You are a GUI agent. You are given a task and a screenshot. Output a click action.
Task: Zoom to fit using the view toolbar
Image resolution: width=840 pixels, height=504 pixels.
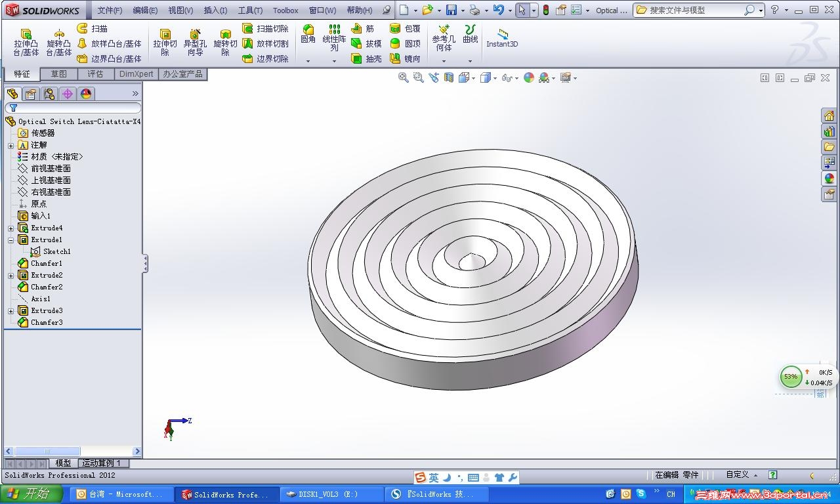point(404,77)
